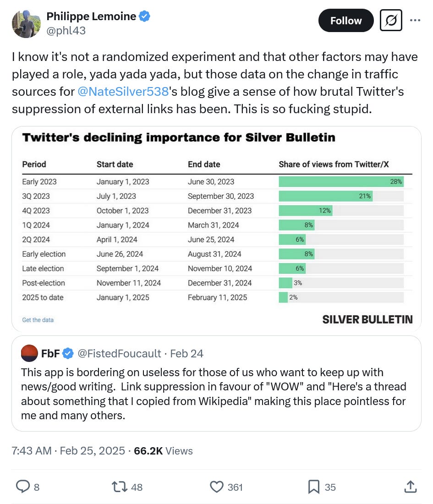The image size is (433, 504).
Task: Like the tweet with the heart icon
Action: pyautogui.click(x=217, y=487)
